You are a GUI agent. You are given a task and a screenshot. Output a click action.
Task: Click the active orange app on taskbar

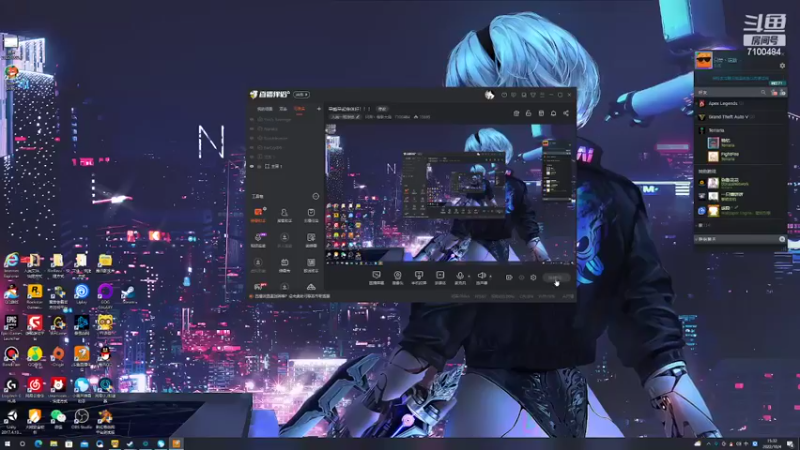tap(176, 444)
